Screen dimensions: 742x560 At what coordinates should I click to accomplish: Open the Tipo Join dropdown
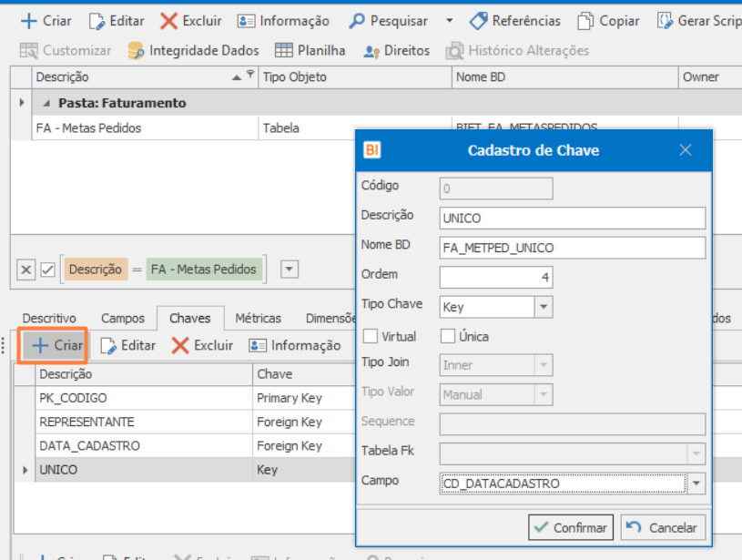(x=544, y=365)
